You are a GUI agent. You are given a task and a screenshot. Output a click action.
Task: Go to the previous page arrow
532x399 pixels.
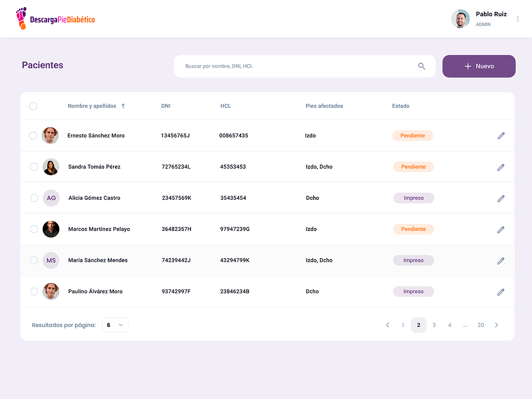(x=387, y=325)
